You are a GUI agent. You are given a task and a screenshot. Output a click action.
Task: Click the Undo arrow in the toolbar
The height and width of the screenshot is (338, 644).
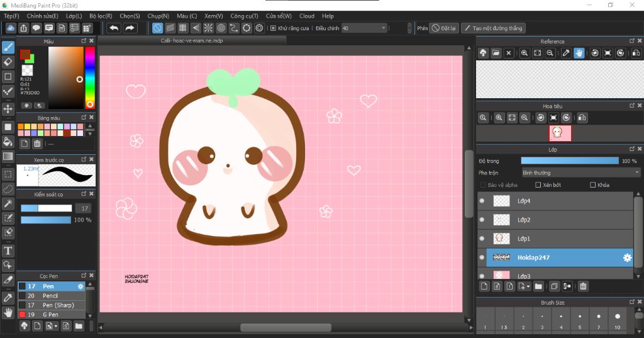(x=114, y=28)
